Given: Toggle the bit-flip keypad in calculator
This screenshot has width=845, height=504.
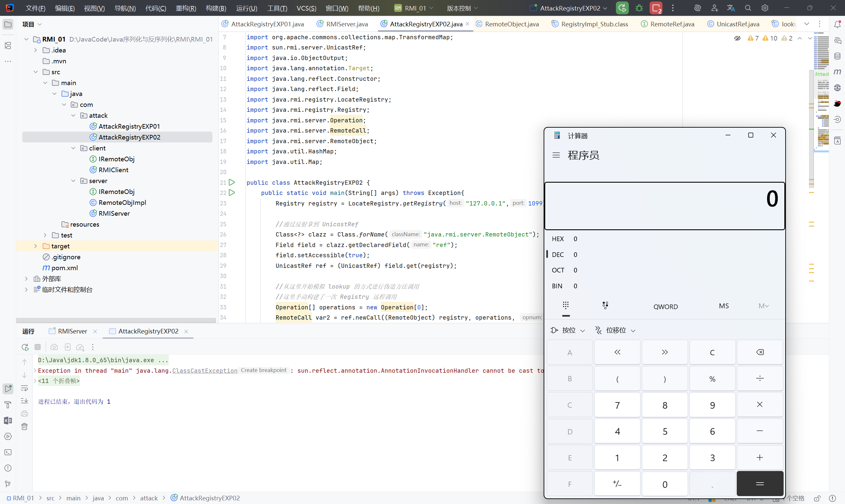Looking at the screenshot, I should point(605,306).
